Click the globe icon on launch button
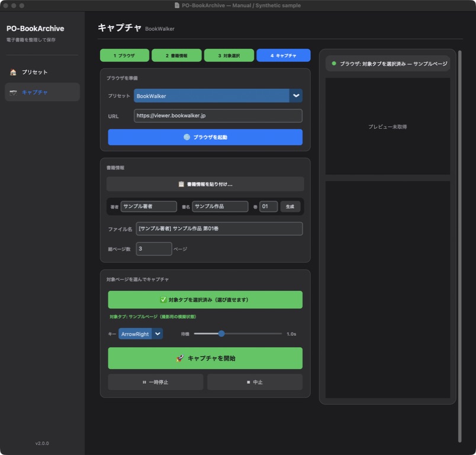Viewport: 476px width, 455px height. 186,137
